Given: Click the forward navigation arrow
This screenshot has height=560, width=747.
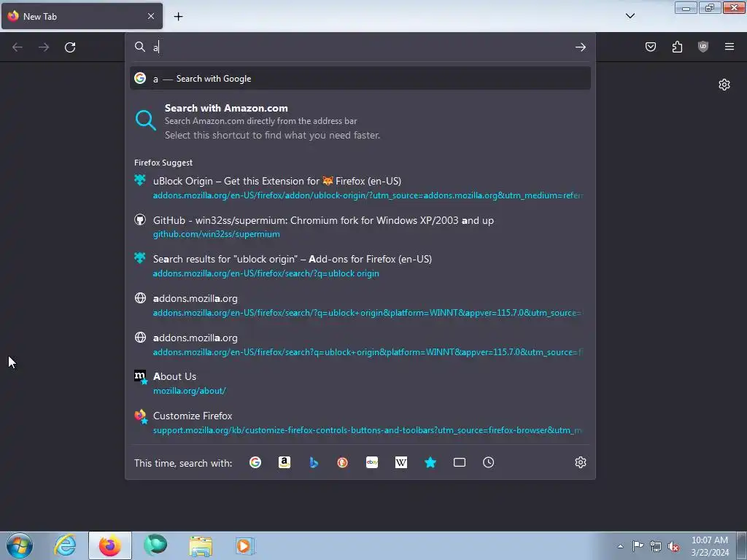Looking at the screenshot, I should click(x=44, y=47).
